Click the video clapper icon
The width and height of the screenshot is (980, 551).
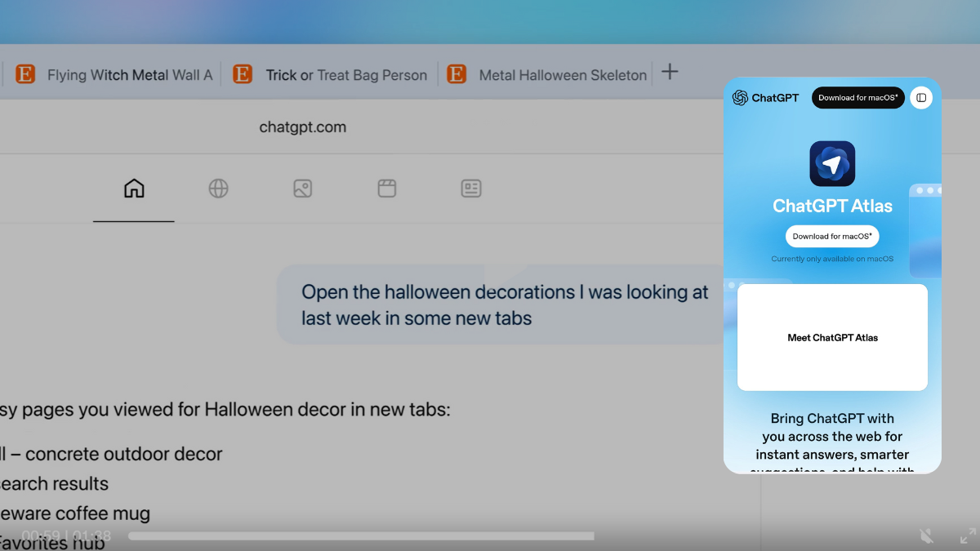point(387,189)
